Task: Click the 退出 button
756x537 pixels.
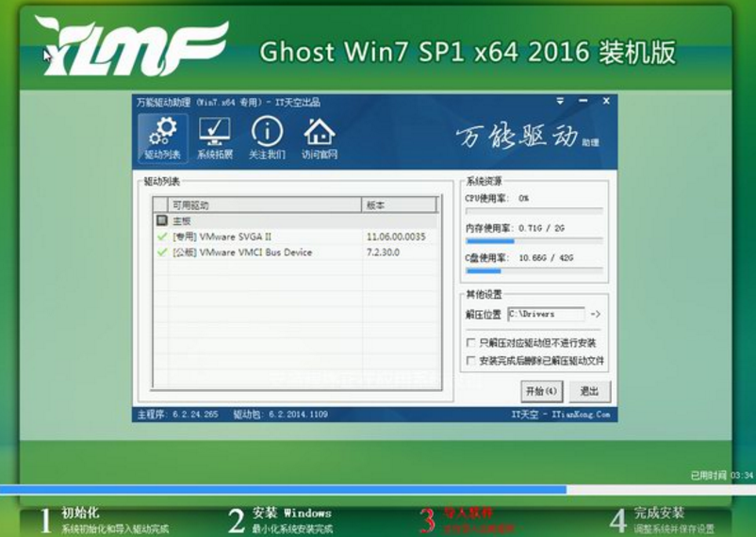Action: pos(590,391)
